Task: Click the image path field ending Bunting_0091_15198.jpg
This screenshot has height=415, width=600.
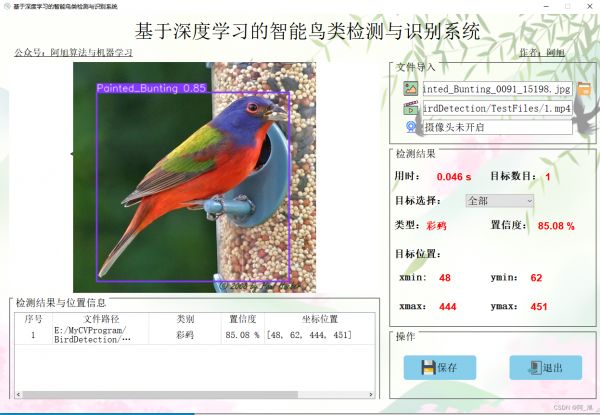Action: click(x=497, y=89)
